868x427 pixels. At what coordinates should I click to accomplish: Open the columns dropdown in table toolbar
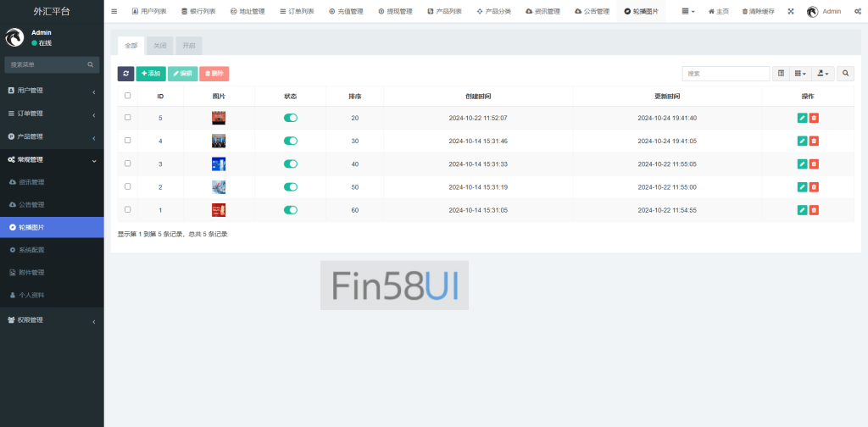tap(800, 74)
